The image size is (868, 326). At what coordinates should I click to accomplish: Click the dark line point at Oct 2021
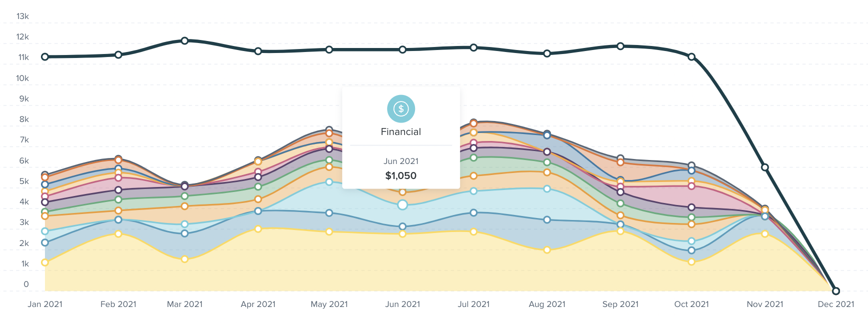click(691, 57)
